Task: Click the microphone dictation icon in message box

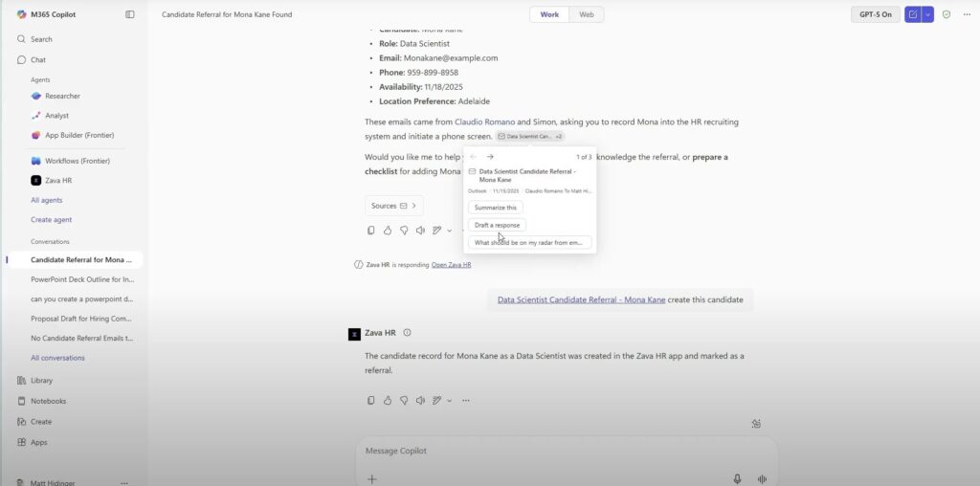Action: tap(737, 478)
